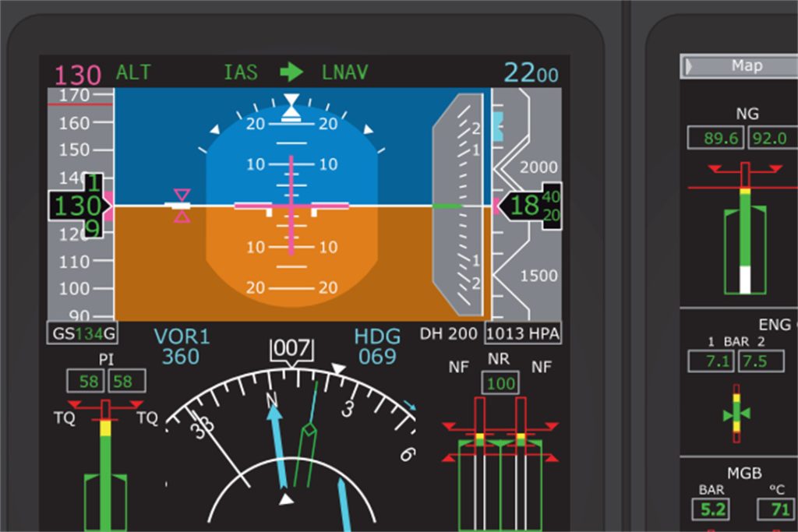Viewport: 798px width, 532px height.
Task: Toggle the ALT altitude hold mode
Action: [132, 72]
